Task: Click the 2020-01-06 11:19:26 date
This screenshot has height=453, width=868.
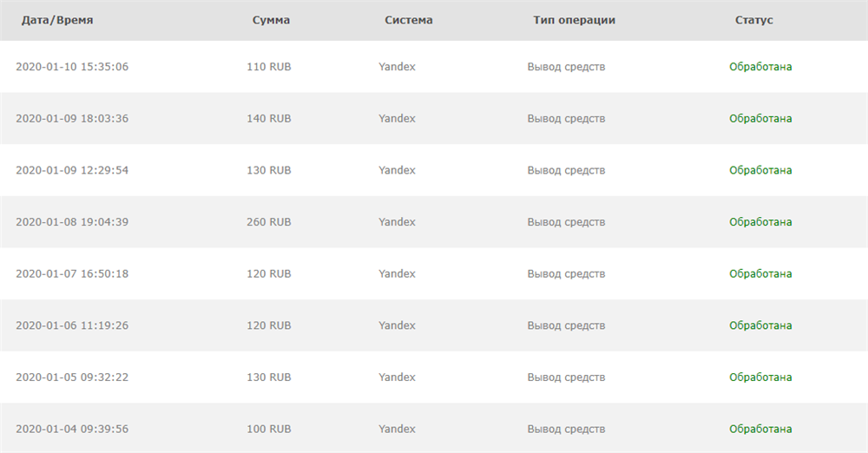Action: pos(72,325)
